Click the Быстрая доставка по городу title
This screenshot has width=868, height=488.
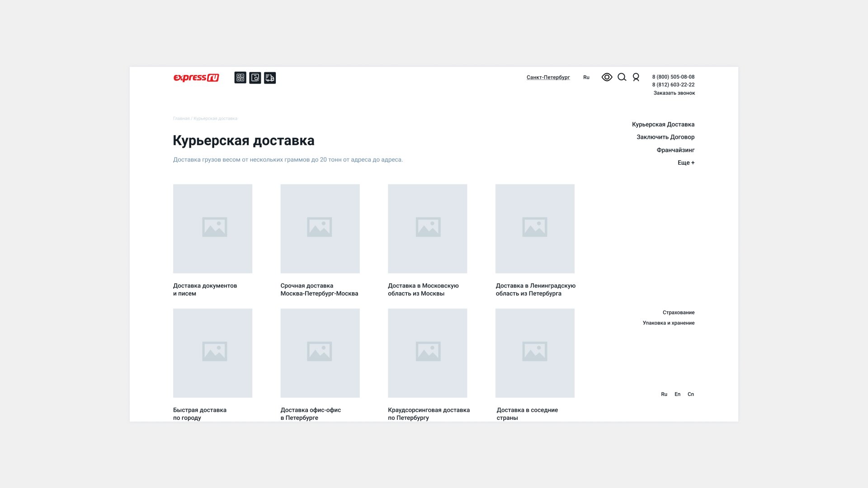pos(200,414)
